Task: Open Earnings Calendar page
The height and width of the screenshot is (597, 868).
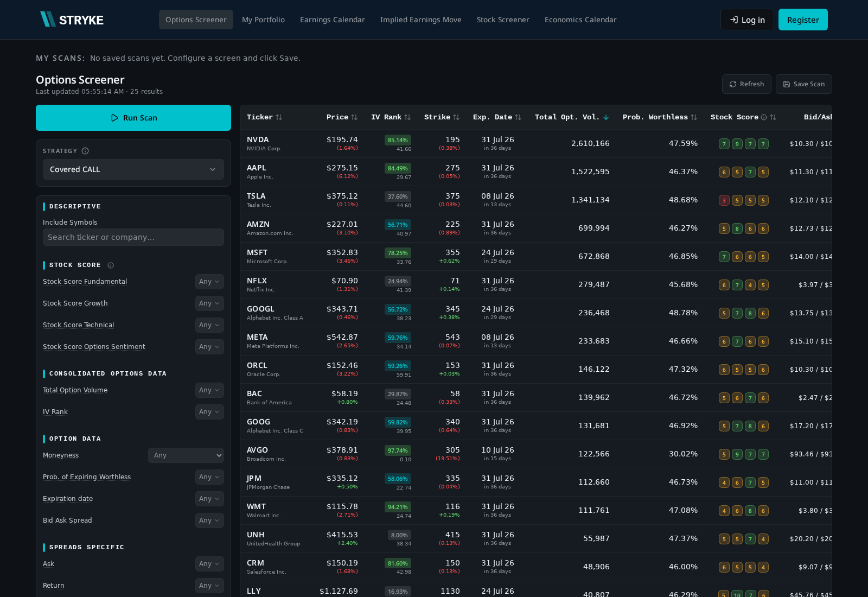Action: (x=333, y=20)
